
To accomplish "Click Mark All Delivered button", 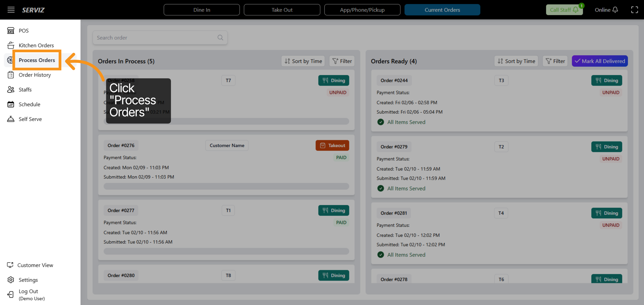I will pyautogui.click(x=600, y=61).
